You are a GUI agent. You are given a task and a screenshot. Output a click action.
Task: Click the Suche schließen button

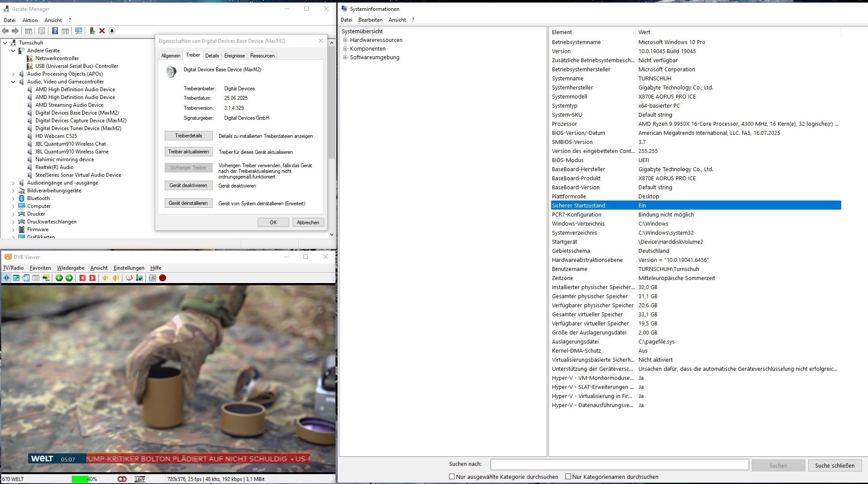point(834,465)
